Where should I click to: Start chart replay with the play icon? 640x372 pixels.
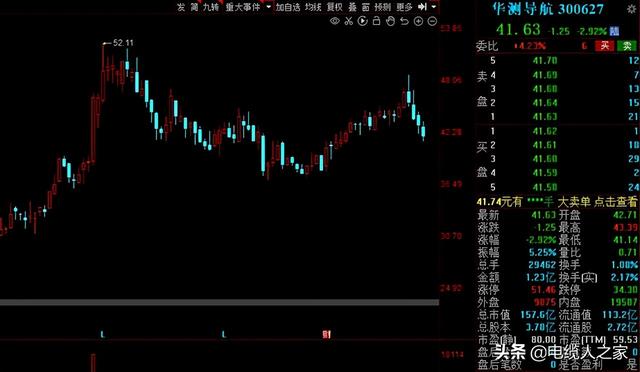pyautogui.click(x=362, y=21)
